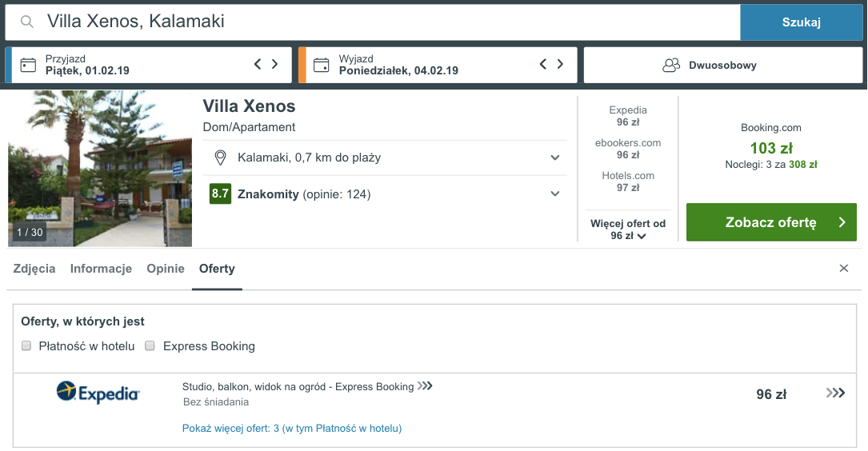The width and height of the screenshot is (868, 451).
Task: Open Expedia deal via triple-arrow icon
Action: 835,393
